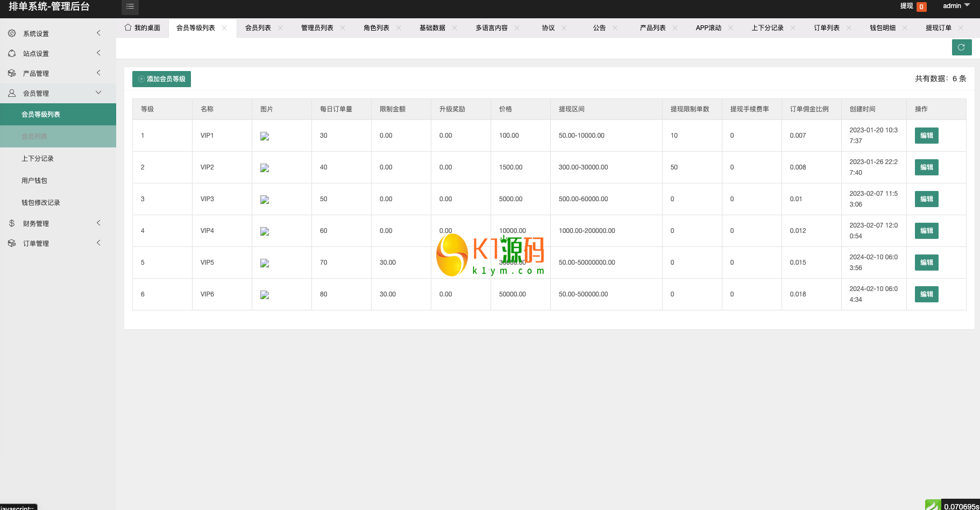
Task: Close the 会员等级列表 tab
Action: point(224,28)
